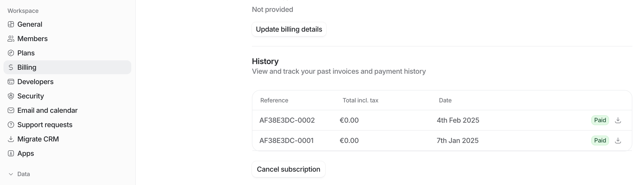Click the Members people icon
The width and height of the screenshot is (644, 185).
[11, 39]
